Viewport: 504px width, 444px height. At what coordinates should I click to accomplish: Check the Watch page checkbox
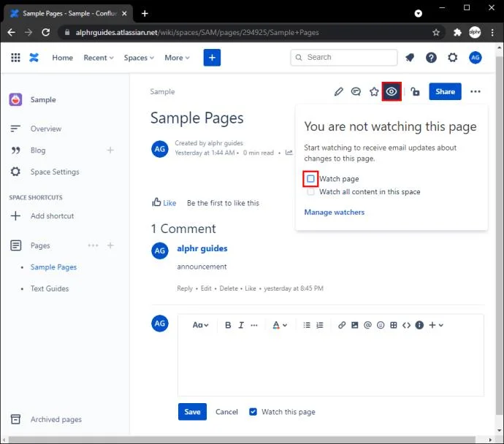pyautogui.click(x=310, y=179)
